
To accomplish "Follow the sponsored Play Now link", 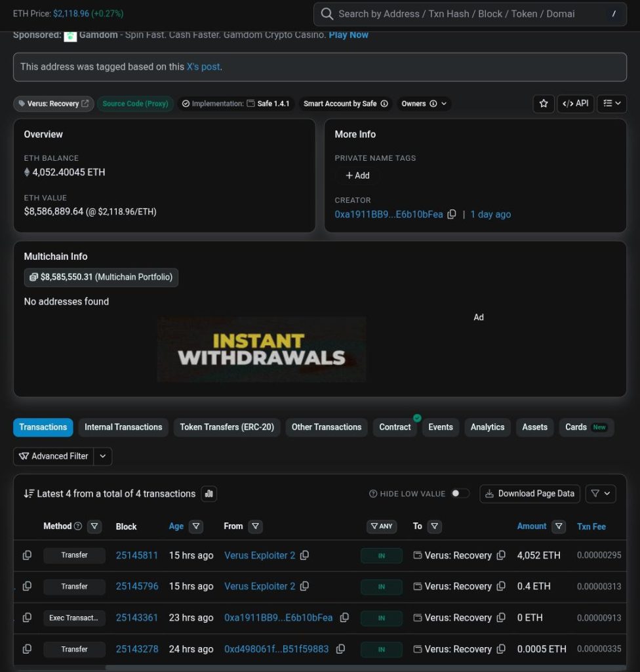I will click(348, 35).
